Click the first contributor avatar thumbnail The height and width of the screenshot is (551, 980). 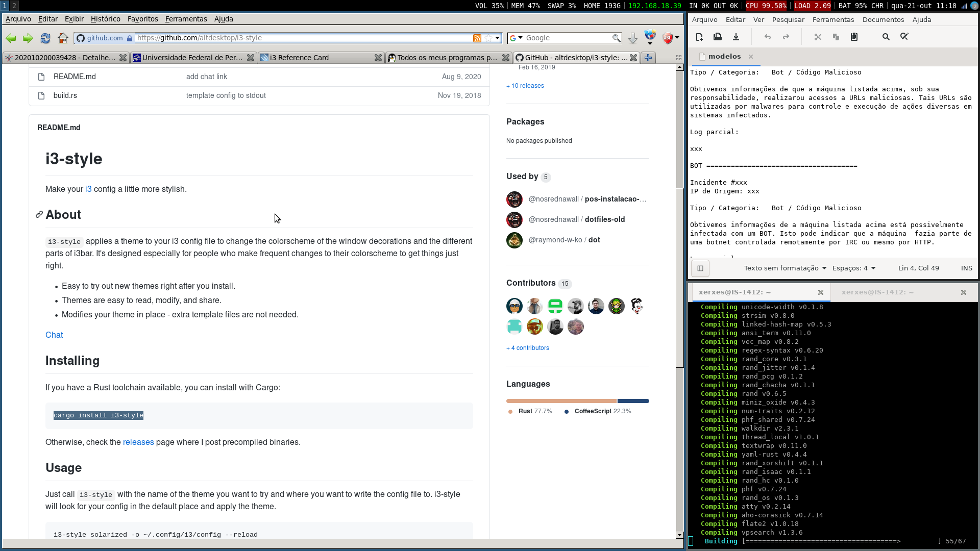coord(514,306)
